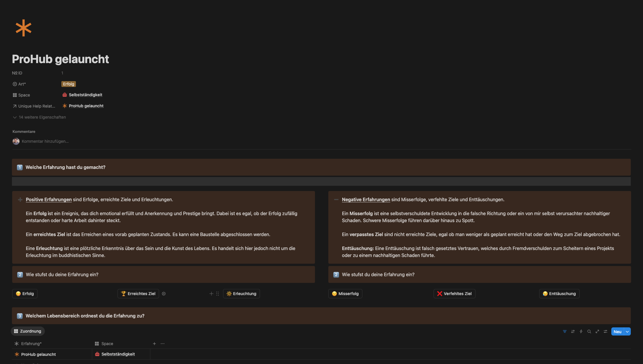Open the filter icon in database toolbar

pyautogui.click(x=564, y=331)
